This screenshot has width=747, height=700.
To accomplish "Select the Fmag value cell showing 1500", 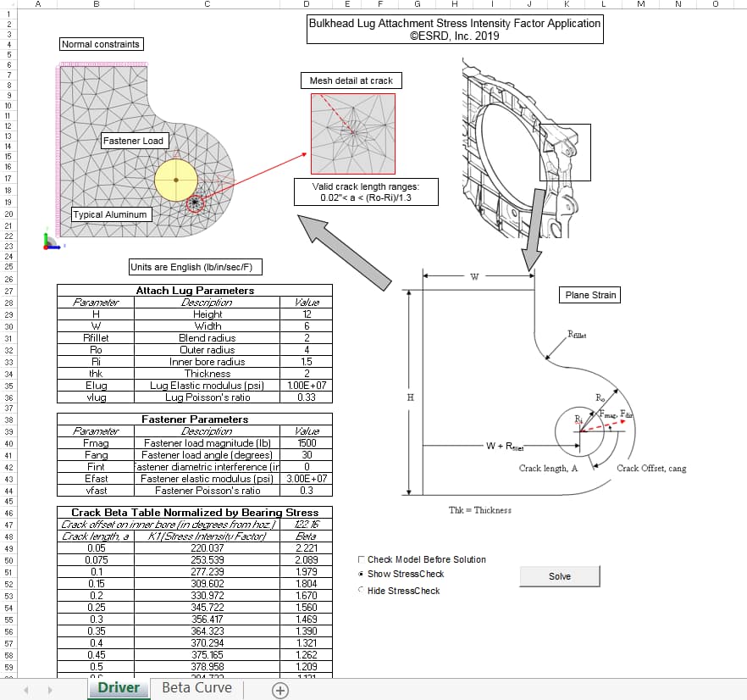I will click(306, 443).
